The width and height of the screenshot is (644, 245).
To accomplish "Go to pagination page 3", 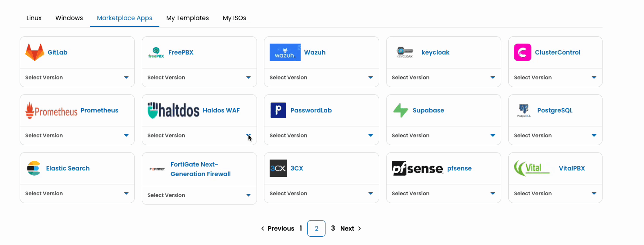I will tap(333, 228).
